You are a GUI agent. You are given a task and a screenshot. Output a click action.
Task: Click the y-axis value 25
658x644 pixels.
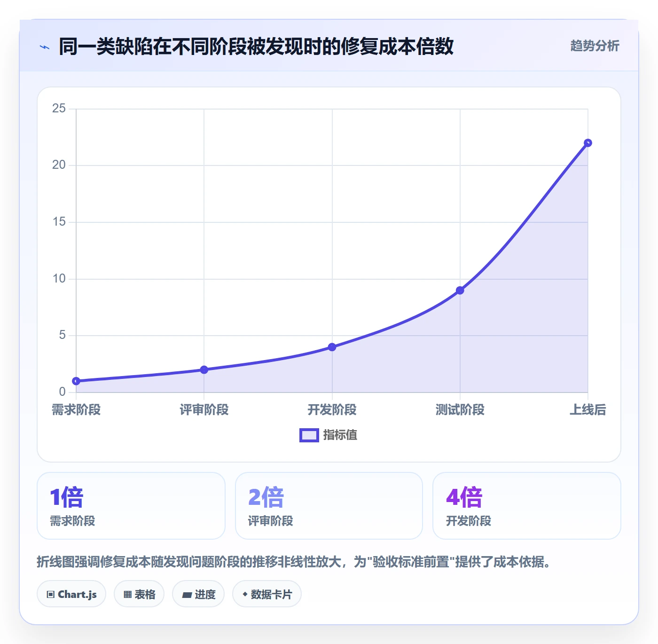pos(59,109)
